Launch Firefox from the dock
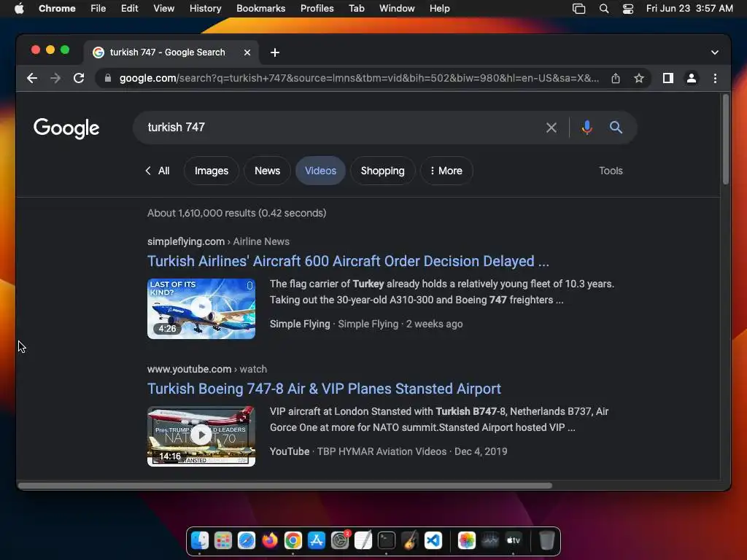 (x=270, y=540)
